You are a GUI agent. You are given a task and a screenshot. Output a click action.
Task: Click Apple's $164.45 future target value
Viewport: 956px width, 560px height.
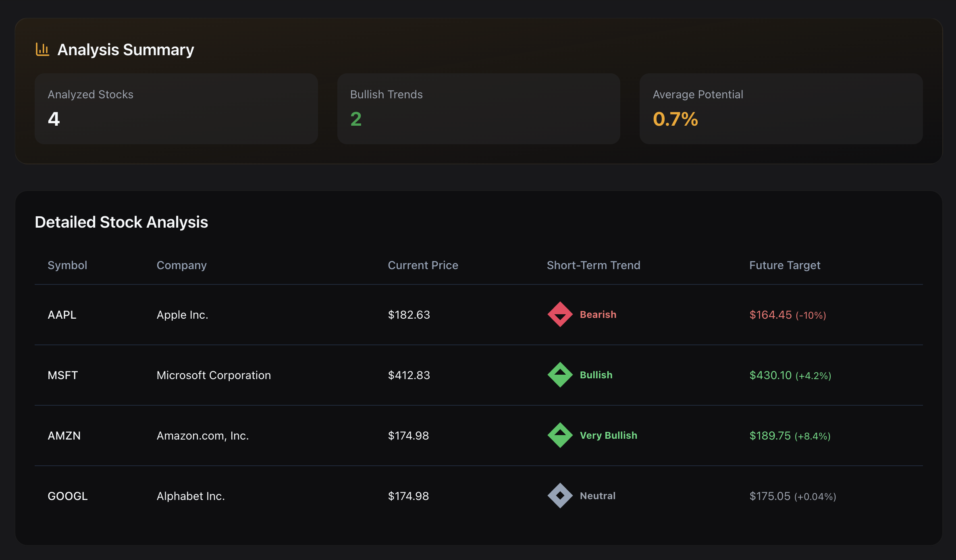click(x=770, y=315)
